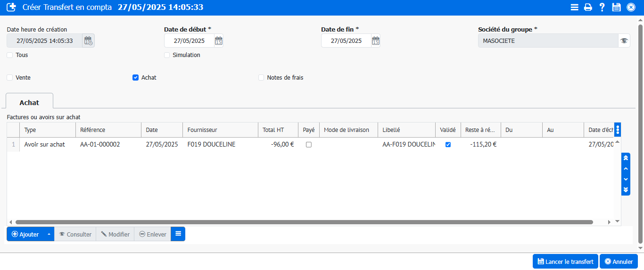Select the Achat tab

(29, 102)
